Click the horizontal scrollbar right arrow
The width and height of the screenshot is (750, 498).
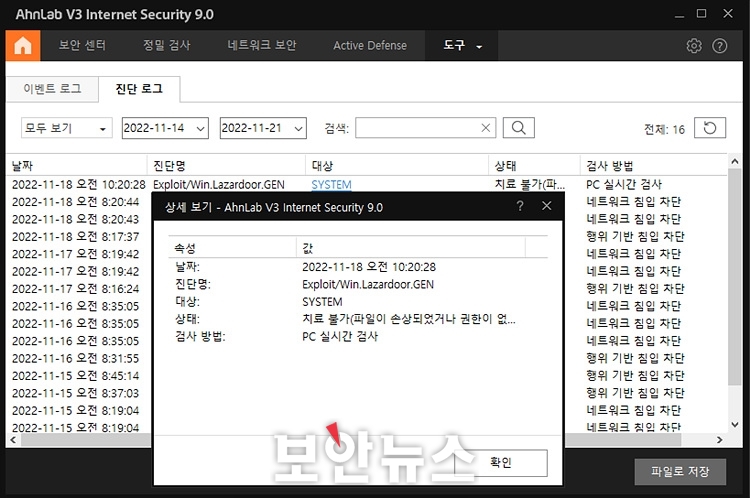coord(719,440)
